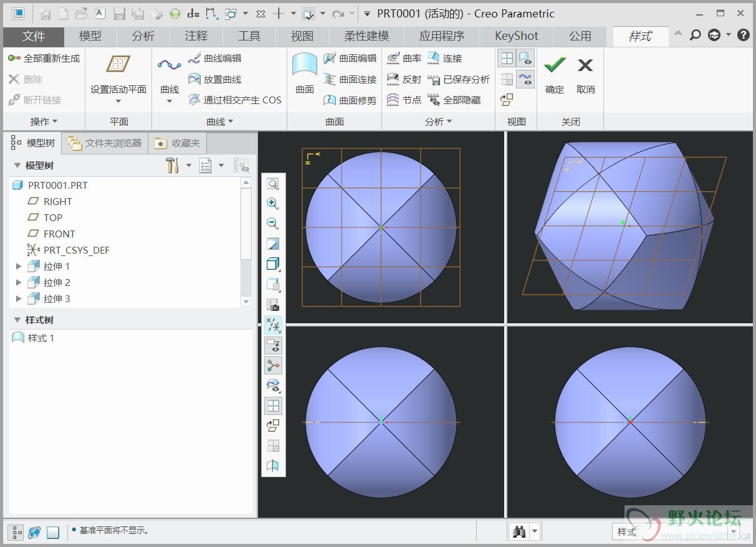Open the 文件 menu
Image resolution: width=756 pixels, height=547 pixels.
34,37
